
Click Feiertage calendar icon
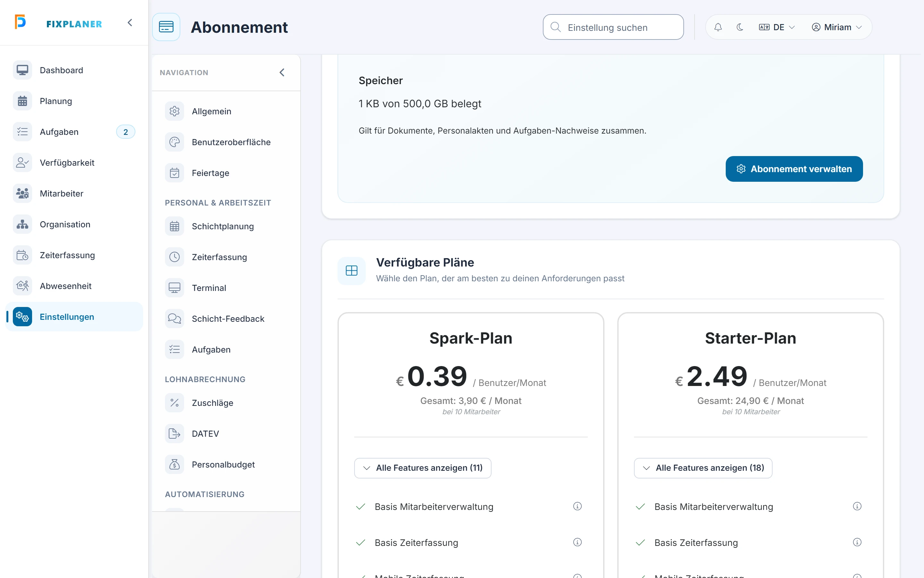(175, 173)
